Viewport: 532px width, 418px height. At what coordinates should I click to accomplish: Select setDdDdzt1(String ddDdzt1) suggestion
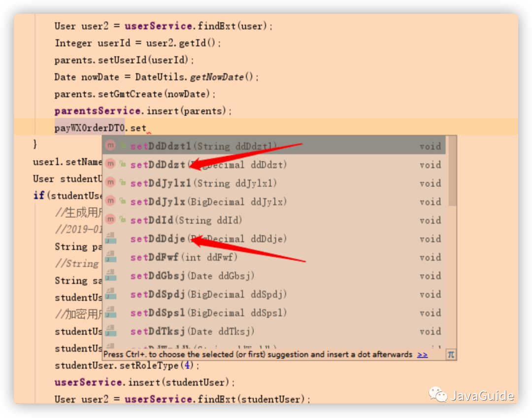pyautogui.click(x=274, y=146)
